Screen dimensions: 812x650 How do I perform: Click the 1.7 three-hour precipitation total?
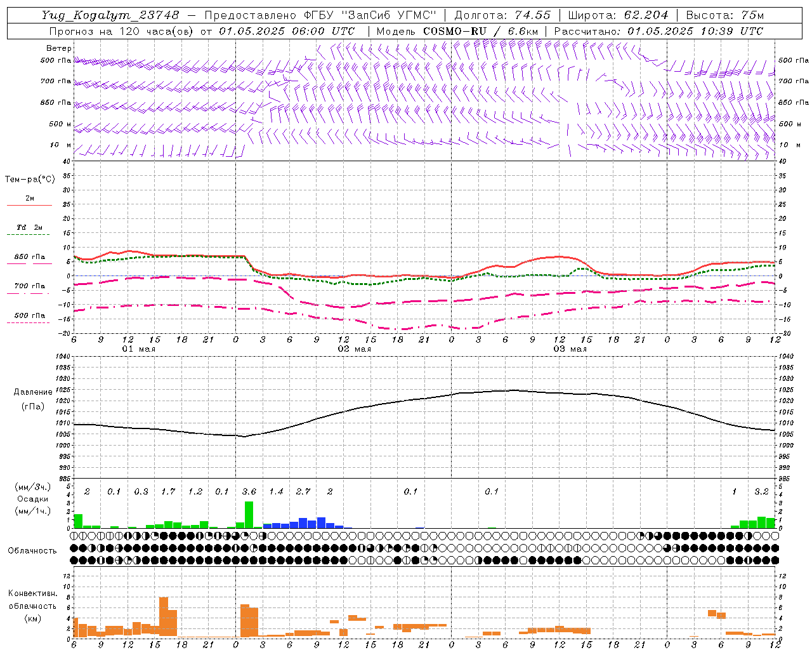(168, 492)
